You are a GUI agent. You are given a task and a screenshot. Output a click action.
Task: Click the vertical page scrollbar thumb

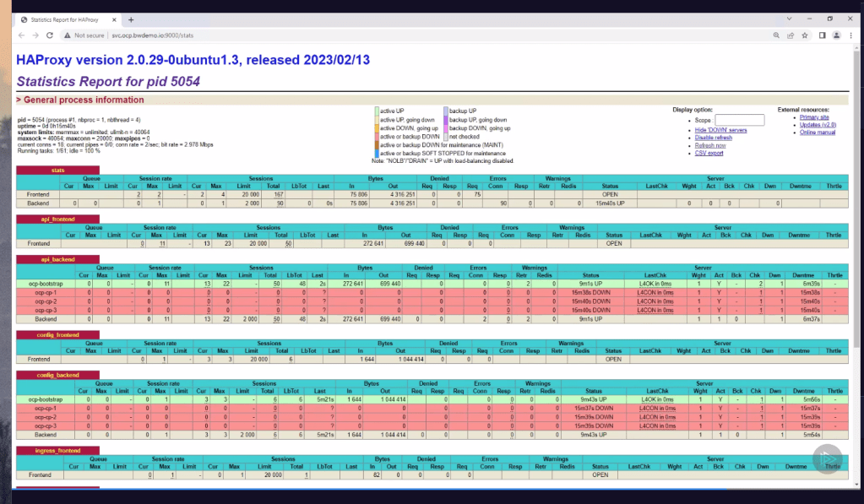(x=856, y=198)
